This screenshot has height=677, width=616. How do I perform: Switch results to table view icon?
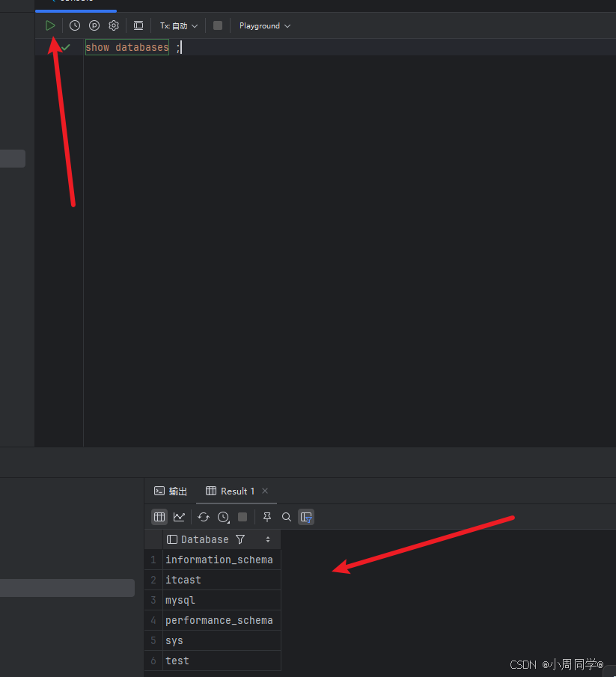tap(159, 517)
